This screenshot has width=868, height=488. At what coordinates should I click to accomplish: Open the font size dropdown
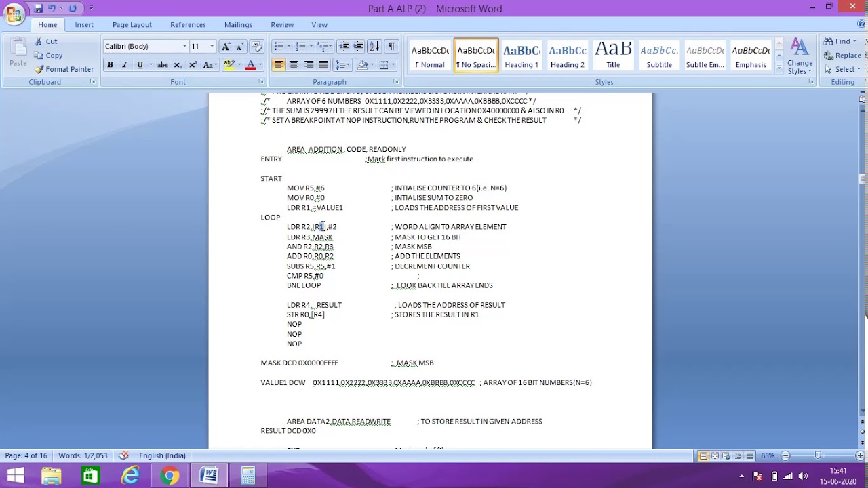pyautogui.click(x=212, y=47)
